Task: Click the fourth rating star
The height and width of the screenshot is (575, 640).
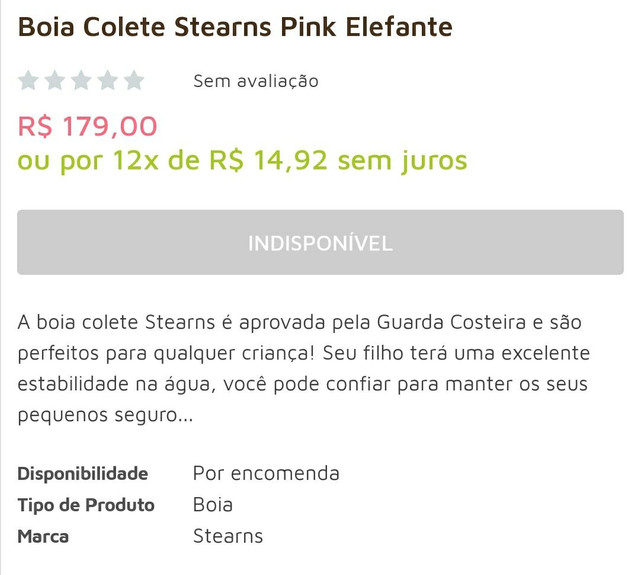Action: coord(108,80)
